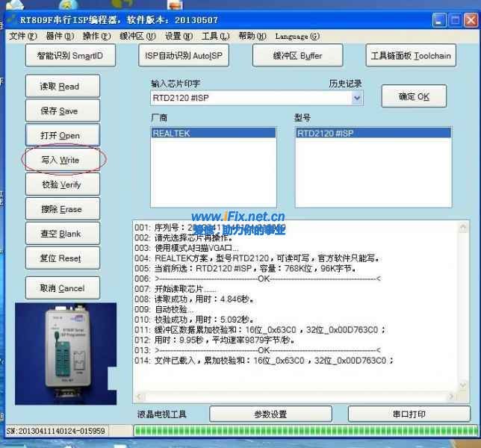Image resolution: width=481 pixels, height=448 pixels.
Task: Expand the chip name history dropdown
Action: (x=357, y=98)
